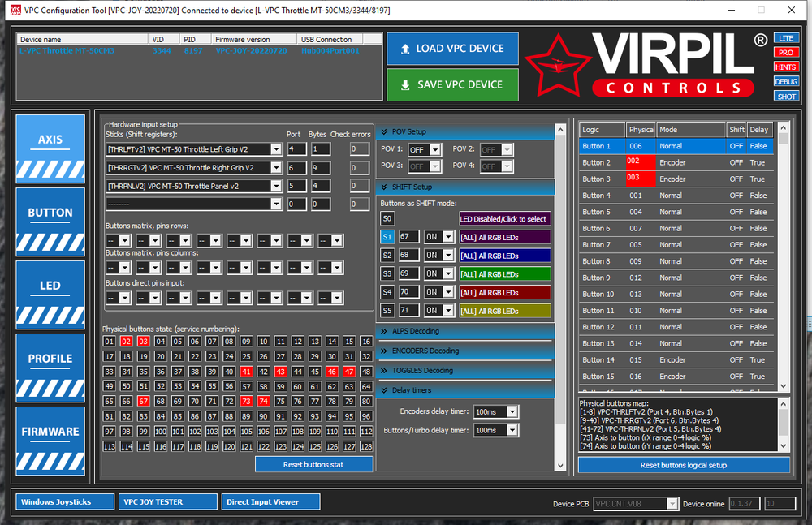
Task: Click the yellow S5 RGB LEDs swatch
Action: point(504,311)
